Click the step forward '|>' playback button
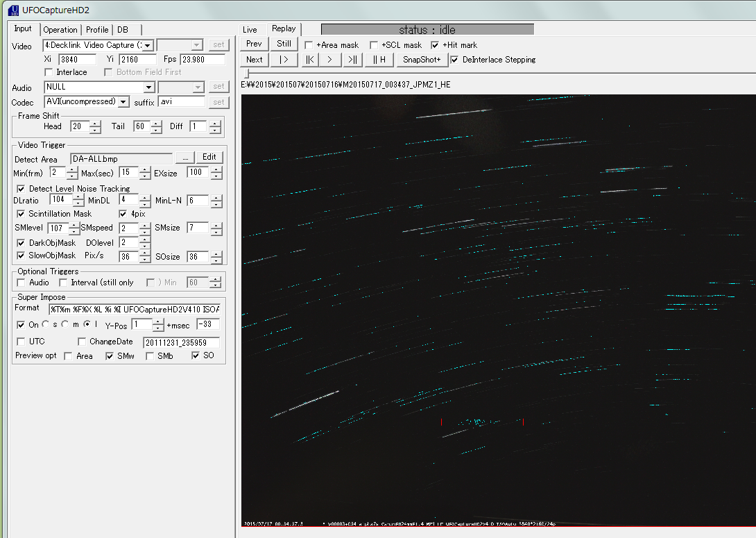 [x=284, y=60]
